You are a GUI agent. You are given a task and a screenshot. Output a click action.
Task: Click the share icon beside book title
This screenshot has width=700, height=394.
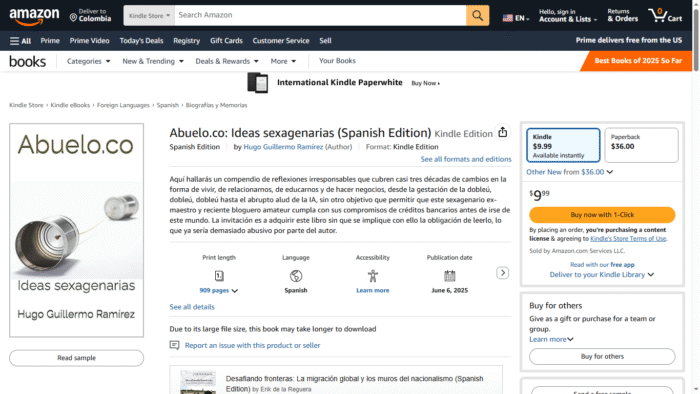point(503,133)
